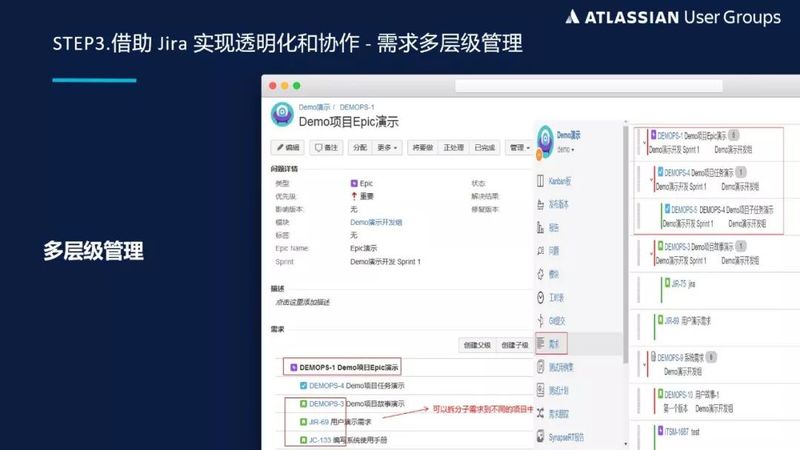800x450 pixels.
Task: Open the 报告 reports chart icon
Action: (541, 228)
